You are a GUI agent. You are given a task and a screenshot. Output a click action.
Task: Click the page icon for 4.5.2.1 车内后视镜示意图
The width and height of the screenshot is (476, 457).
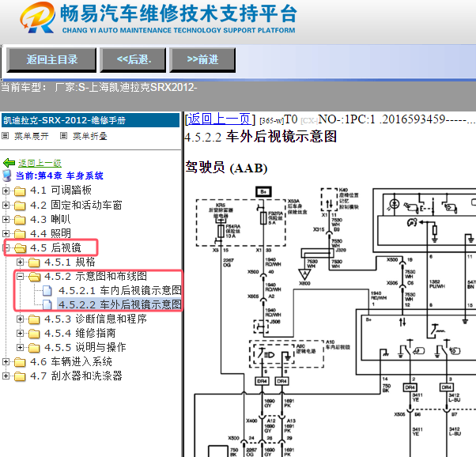[47, 291]
